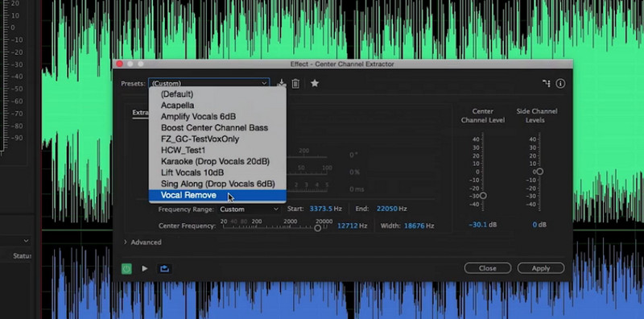Select Sing Along (Drop Vocals 6dB)

(x=217, y=184)
